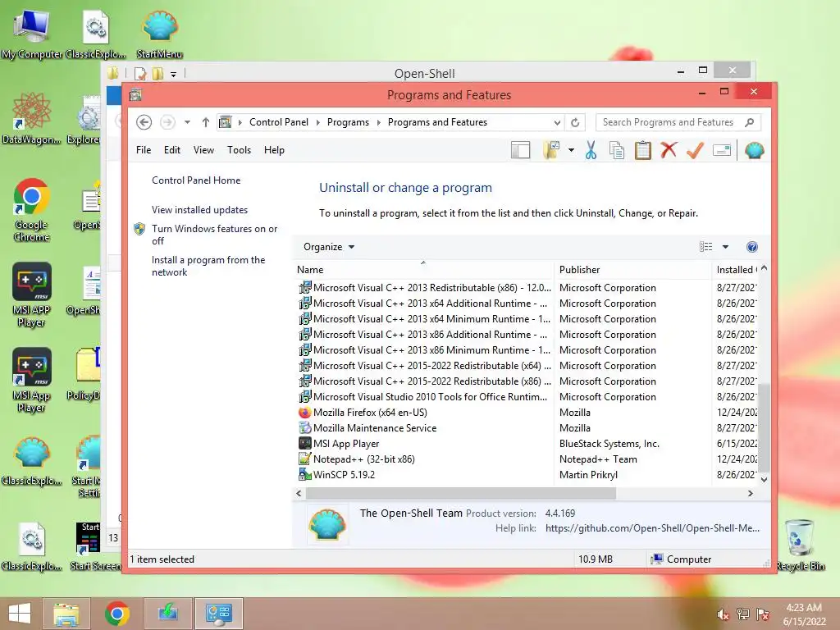Click the Copy toolbar icon
840x630 pixels.
coord(617,151)
